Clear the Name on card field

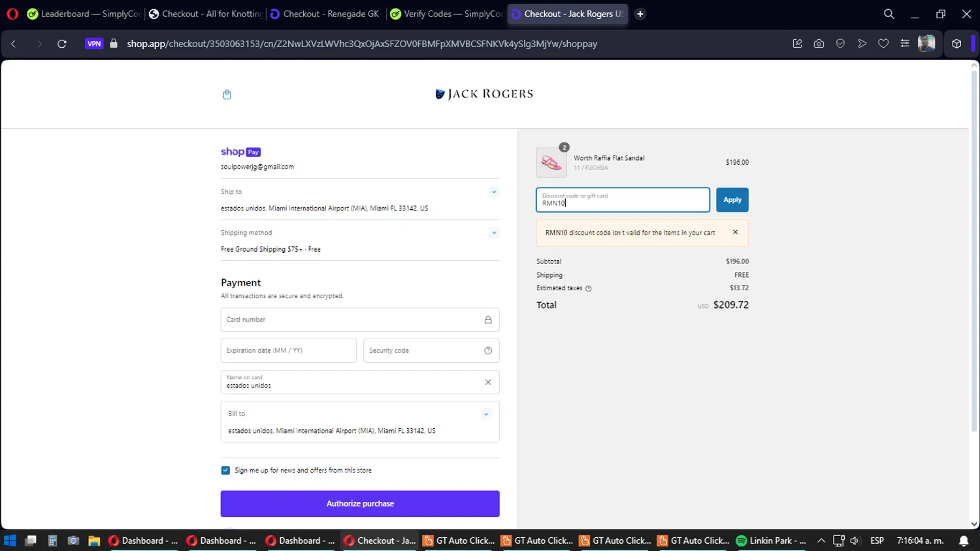pyautogui.click(x=488, y=382)
